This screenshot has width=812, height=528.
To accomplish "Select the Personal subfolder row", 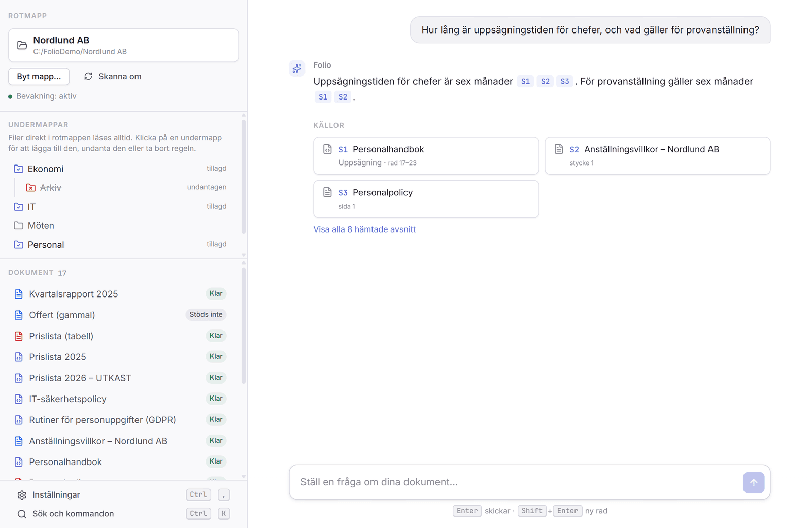I will pos(120,245).
